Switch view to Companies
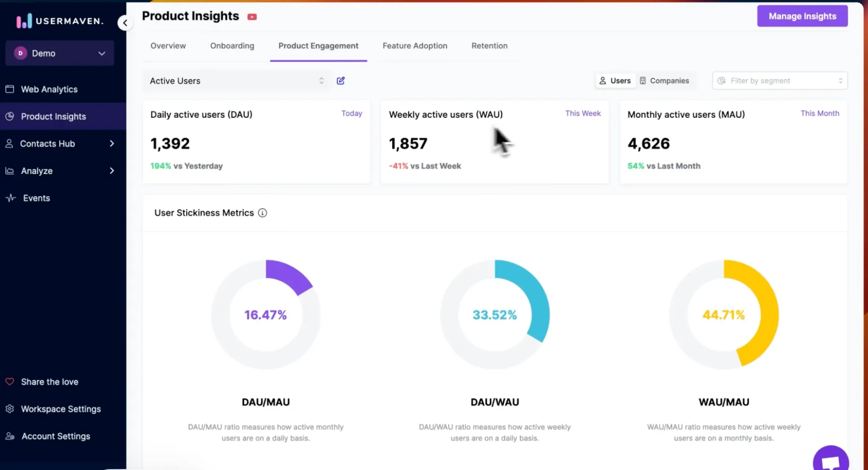The width and height of the screenshot is (868, 470). tap(664, 81)
